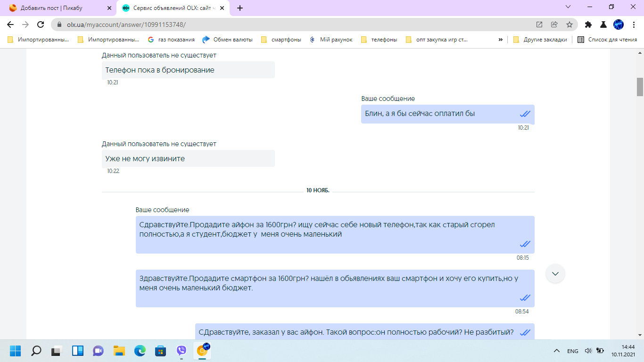644x362 pixels.
Task: Open Chrome's three-dot menu
Action: tap(633, 25)
